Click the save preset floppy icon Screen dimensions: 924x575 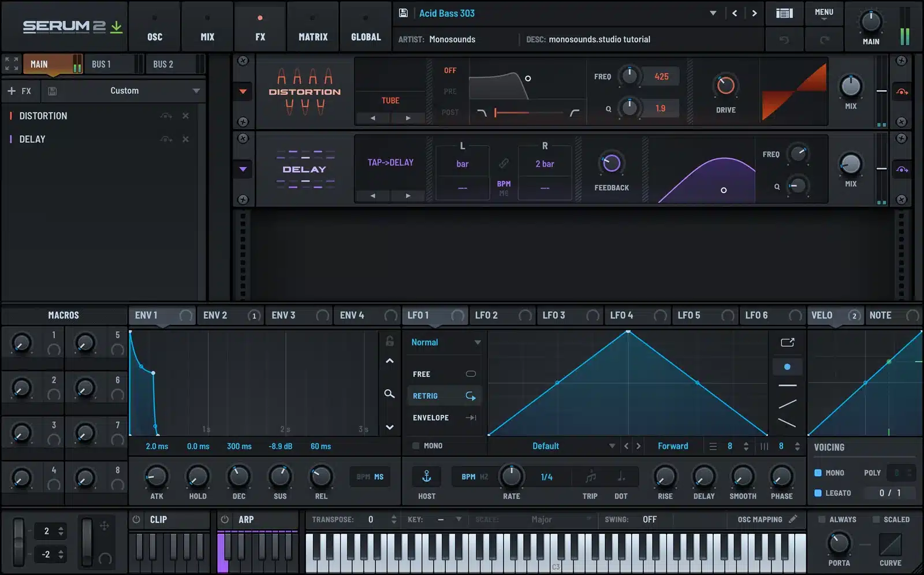(403, 13)
